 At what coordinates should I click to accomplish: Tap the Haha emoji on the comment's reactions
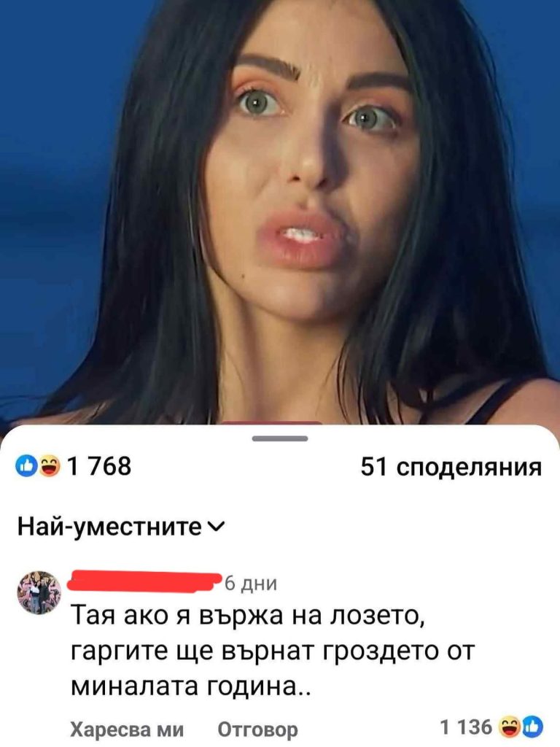[x=507, y=727]
